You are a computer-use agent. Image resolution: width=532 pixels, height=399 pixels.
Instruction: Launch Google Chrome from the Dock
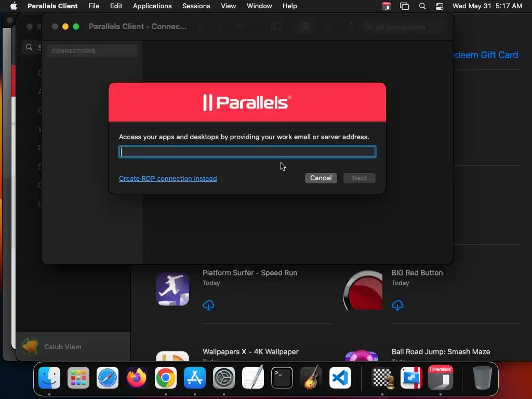[x=166, y=378]
